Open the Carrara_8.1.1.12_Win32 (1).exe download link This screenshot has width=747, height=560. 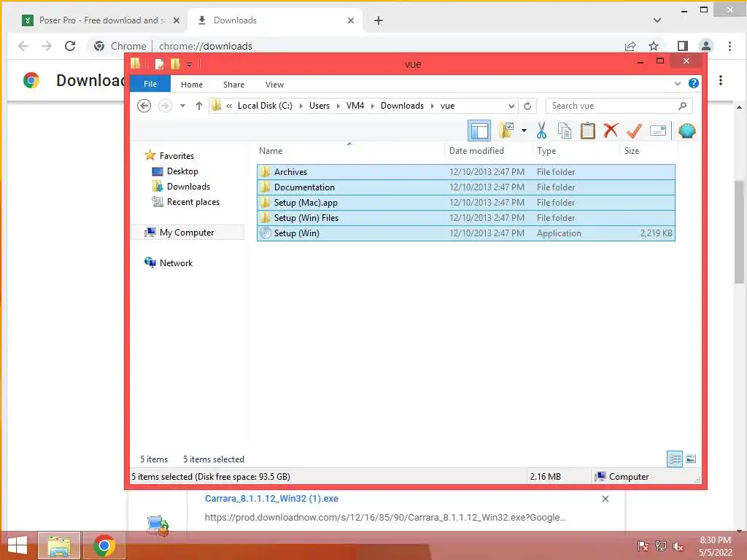click(x=271, y=499)
